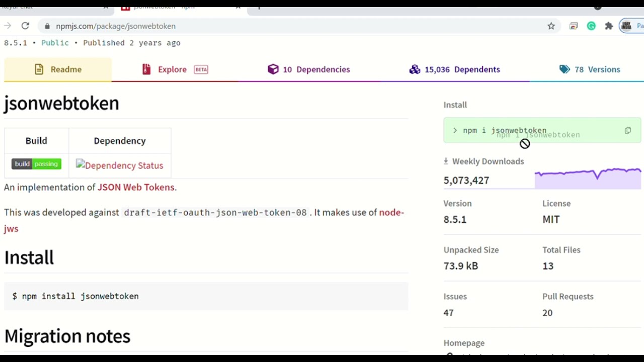Click the draft-ietf-oauth-json-web-token-08 code text
The width and height of the screenshot is (644, 362).
(x=215, y=212)
